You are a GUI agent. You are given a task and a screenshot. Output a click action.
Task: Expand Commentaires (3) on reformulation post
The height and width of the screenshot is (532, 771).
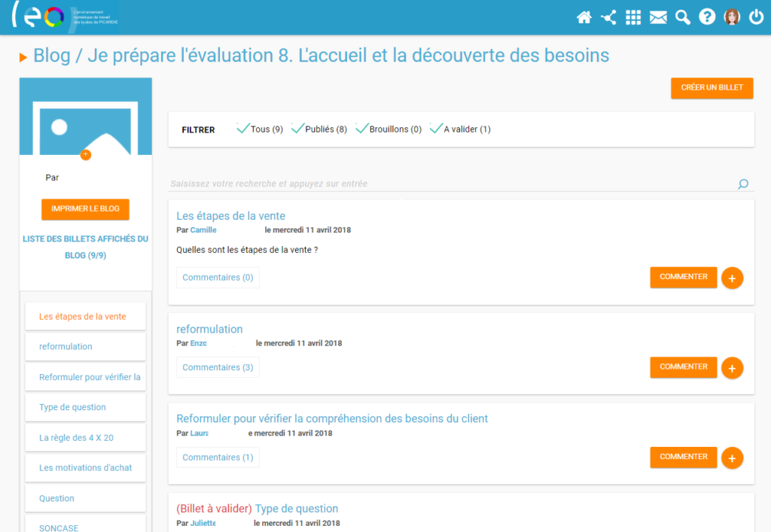pyautogui.click(x=218, y=367)
